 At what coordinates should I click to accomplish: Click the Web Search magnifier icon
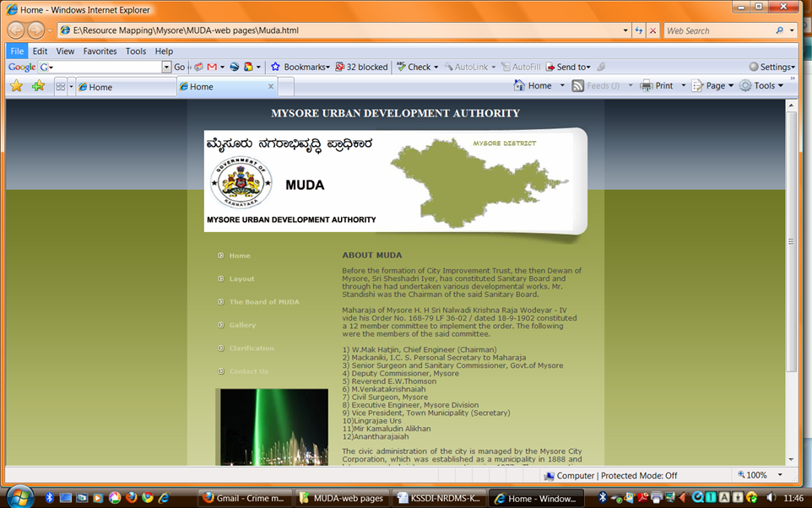coord(779,30)
